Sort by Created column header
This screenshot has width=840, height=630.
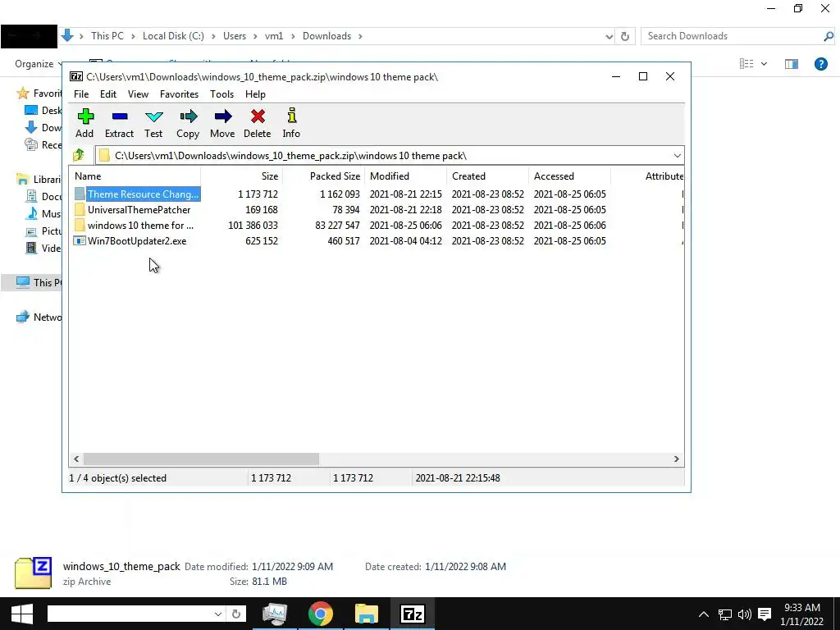[x=487, y=176]
